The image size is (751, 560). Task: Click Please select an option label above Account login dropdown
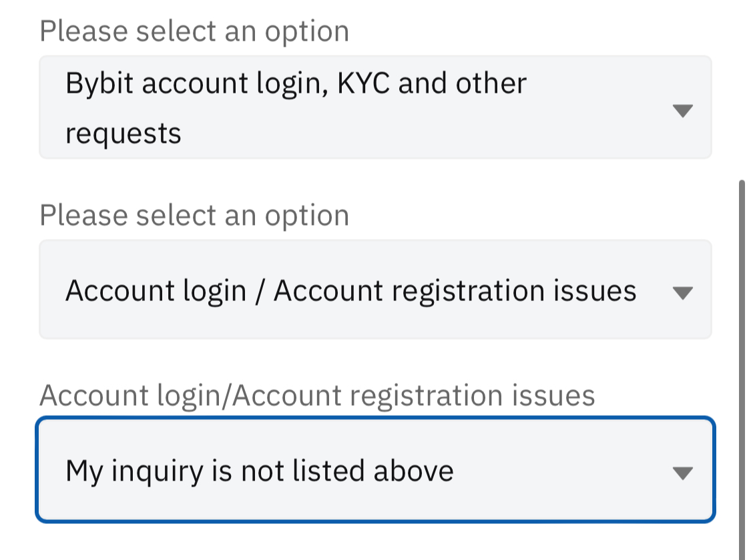(194, 216)
